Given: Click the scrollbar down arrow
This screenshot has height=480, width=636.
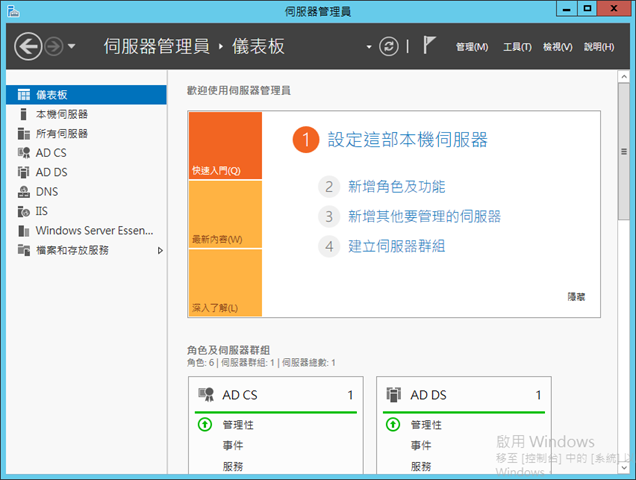Looking at the screenshot, I should (624, 467).
